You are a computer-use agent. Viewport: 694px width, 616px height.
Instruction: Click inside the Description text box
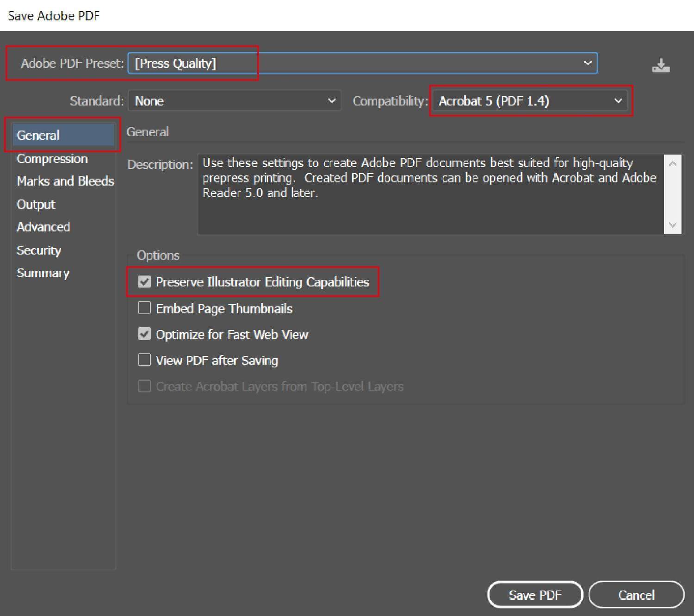coord(430,194)
